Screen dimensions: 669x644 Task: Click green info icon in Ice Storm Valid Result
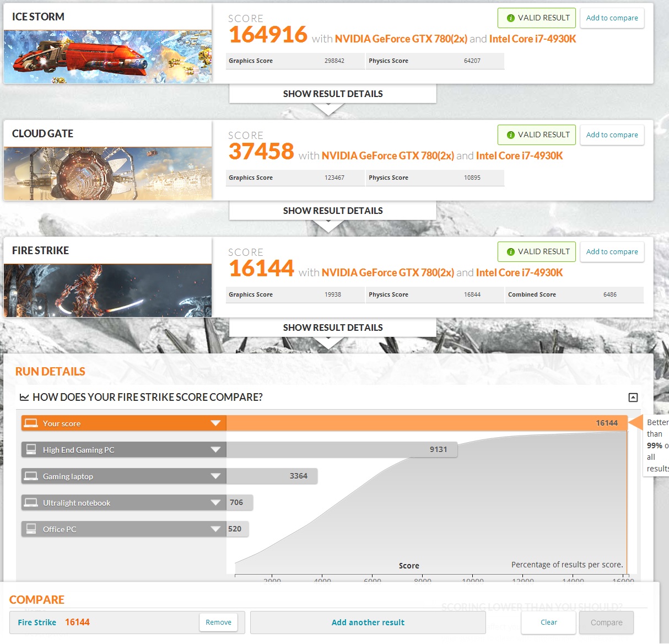tap(510, 18)
